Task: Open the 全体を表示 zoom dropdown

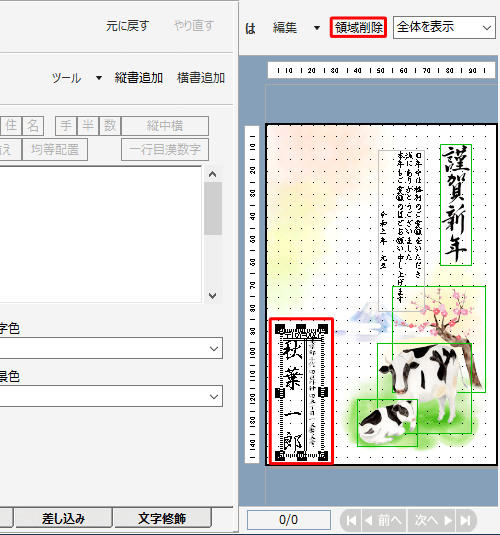Action: [444, 27]
